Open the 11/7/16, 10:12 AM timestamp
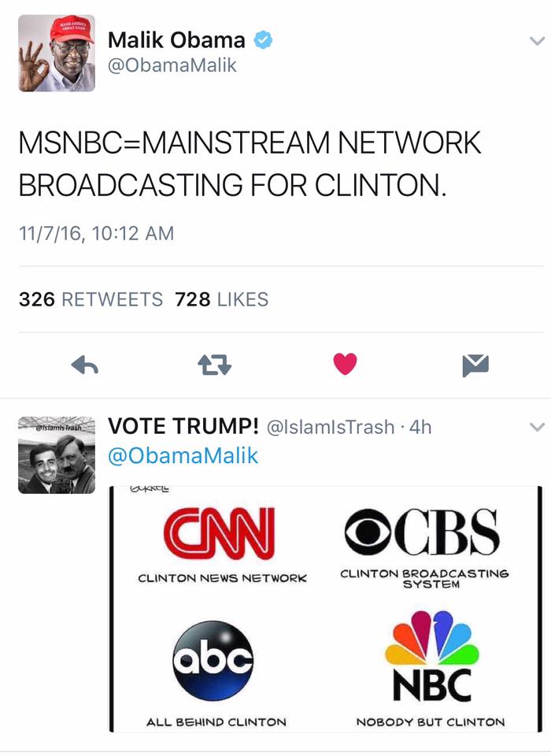This screenshot has width=551, height=756. point(96,234)
